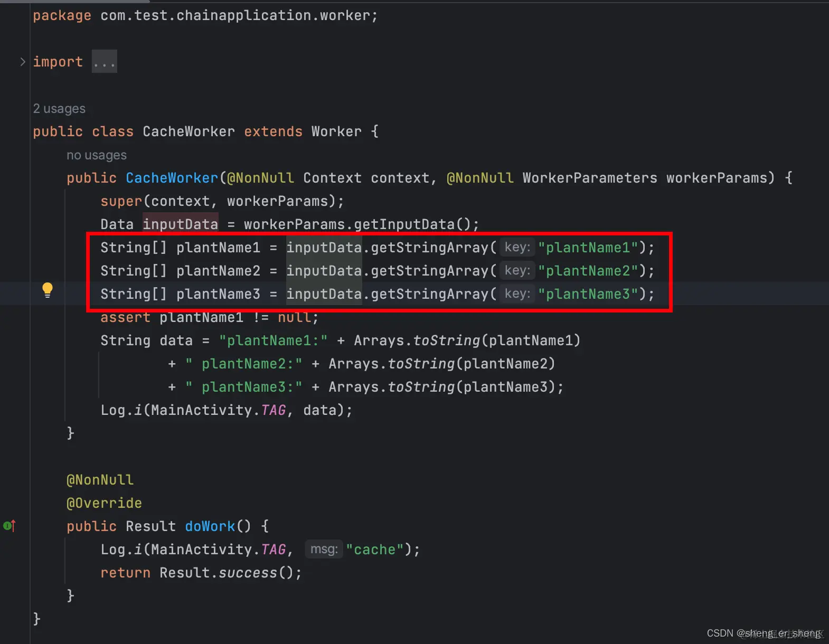Click the 'no usages' hint above constructor

point(97,155)
